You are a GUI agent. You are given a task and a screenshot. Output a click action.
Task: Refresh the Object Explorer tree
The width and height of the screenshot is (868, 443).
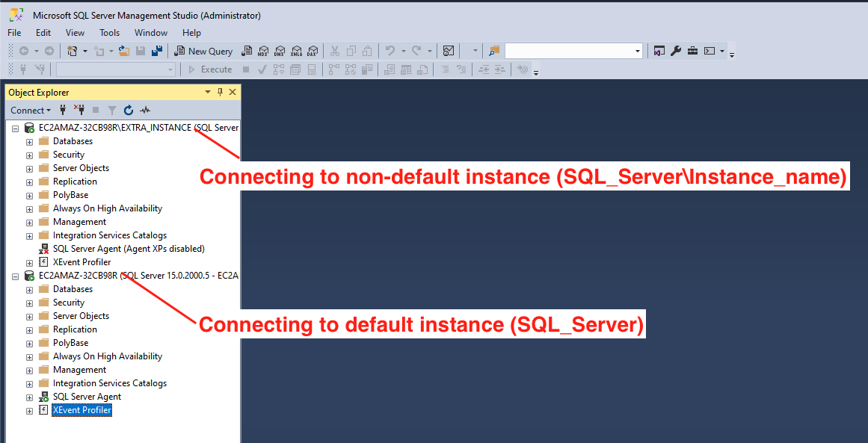coord(129,110)
